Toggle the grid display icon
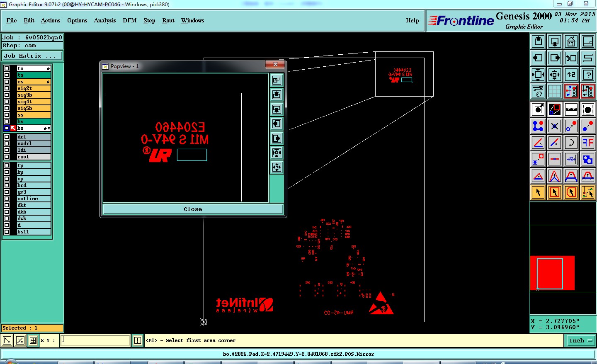 click(555, 91)
